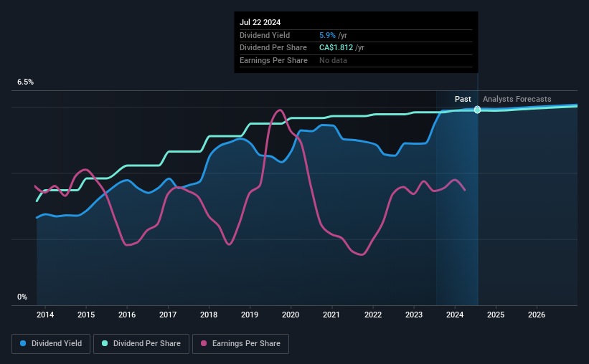
Task: Click the Jul 22 2024 data point marker
Action: click(x=477, y=110)
